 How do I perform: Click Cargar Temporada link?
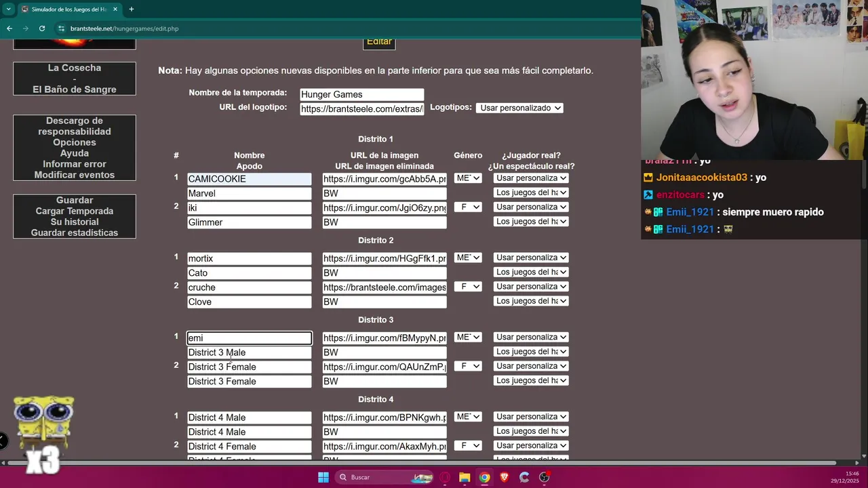coord(75,211)
